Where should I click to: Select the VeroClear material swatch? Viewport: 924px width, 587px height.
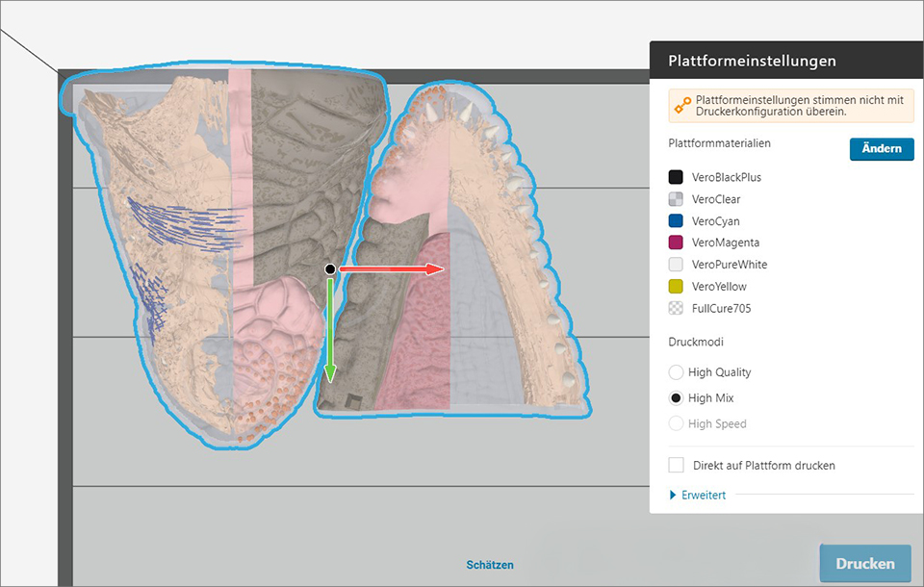click(x=676, y=199)
